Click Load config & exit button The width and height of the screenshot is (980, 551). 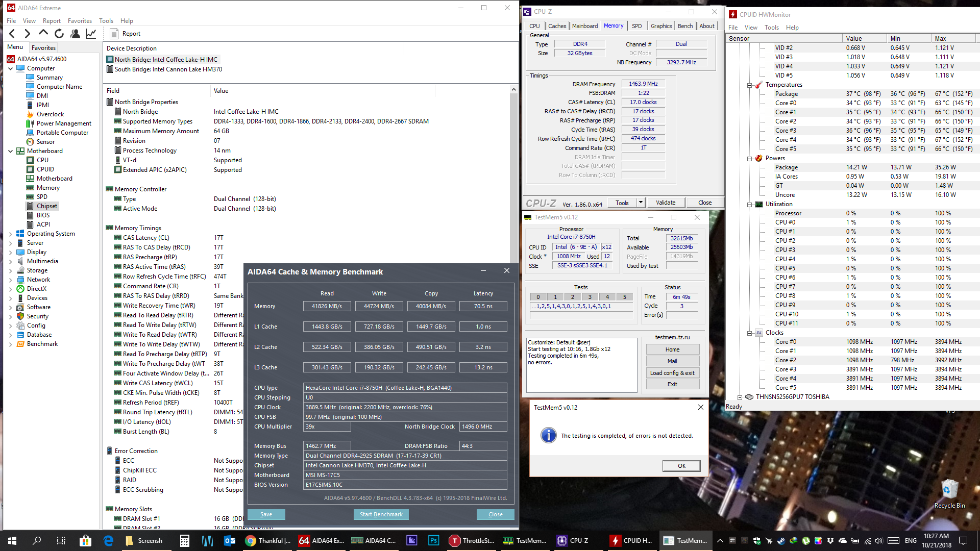tap(672, 373)
